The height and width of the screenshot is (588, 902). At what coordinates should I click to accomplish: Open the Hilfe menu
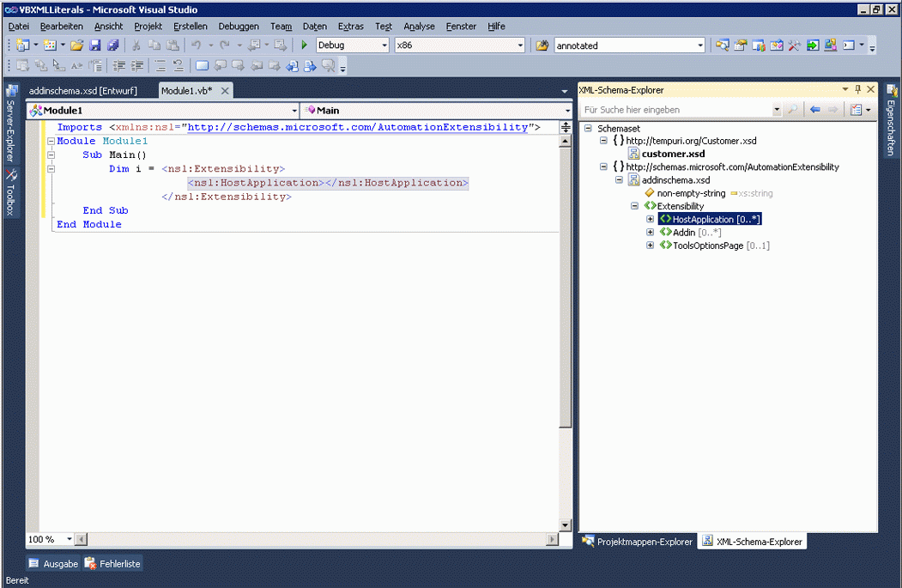point(496,27)
